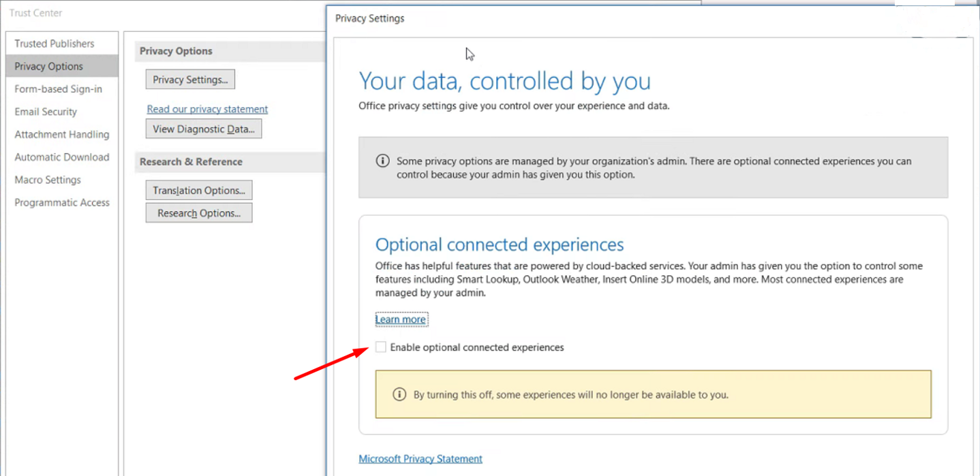Click the Optional connected experiences heading
The width and height of the screenshot is (980, 476).
click(x=500, y=244)
